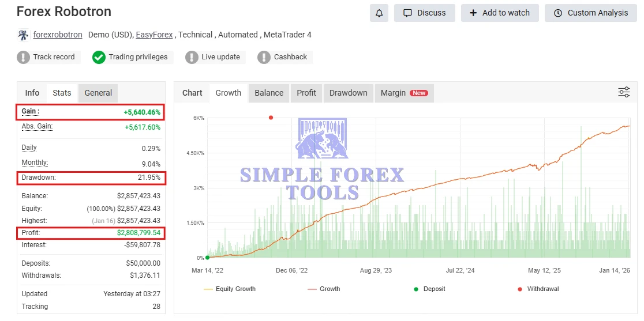The height and width of the screenshot is (321, 644).
Task: Click the Dec 06, '22 axis label
Action: click(291, 271)
